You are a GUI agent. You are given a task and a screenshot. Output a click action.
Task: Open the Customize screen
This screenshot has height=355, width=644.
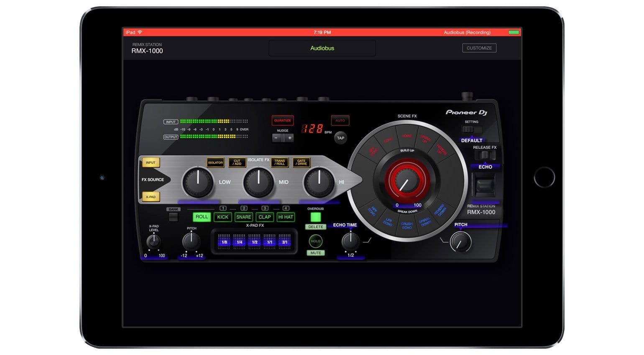pos(479,48)
